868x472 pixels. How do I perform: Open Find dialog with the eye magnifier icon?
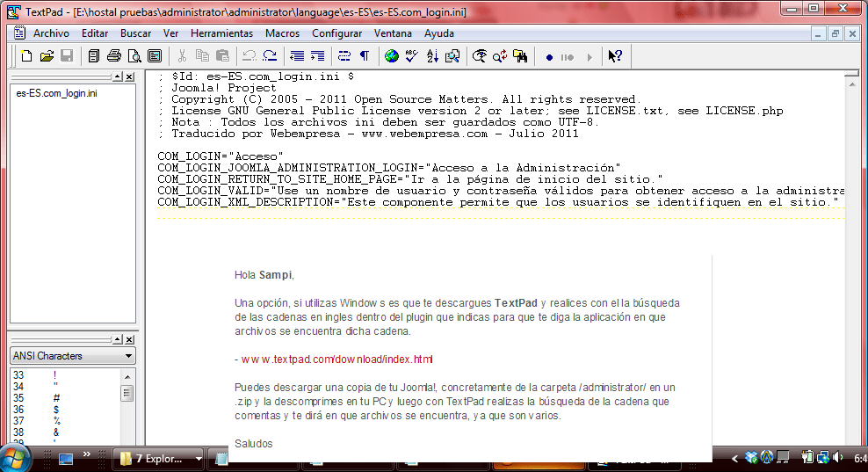(480, 56)
